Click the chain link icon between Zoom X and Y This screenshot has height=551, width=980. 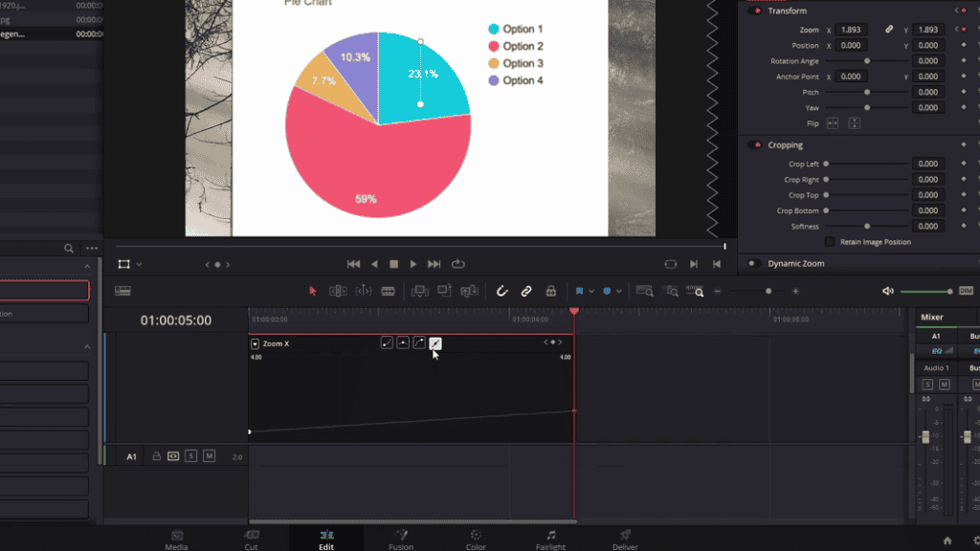(x=889, y=30)
